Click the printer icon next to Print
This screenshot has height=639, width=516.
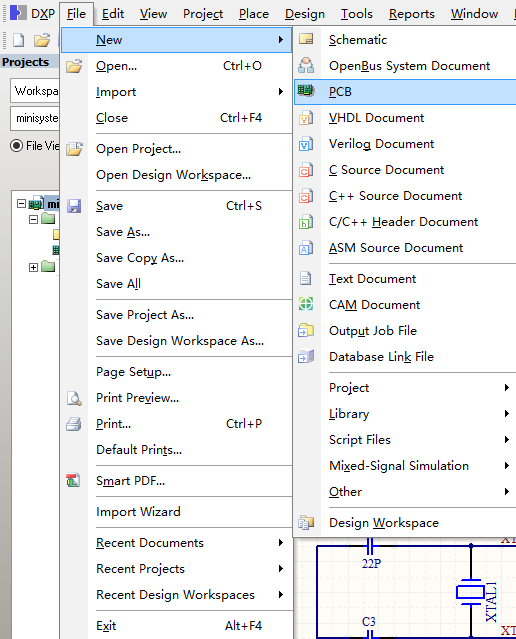tap(74, 424)
